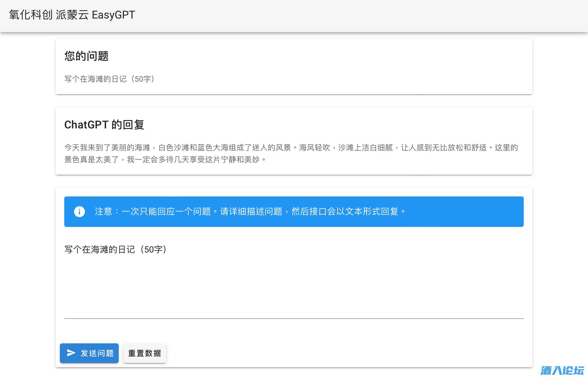
Task: Click the 重置数据 reset button
Action: pos(145,353)
